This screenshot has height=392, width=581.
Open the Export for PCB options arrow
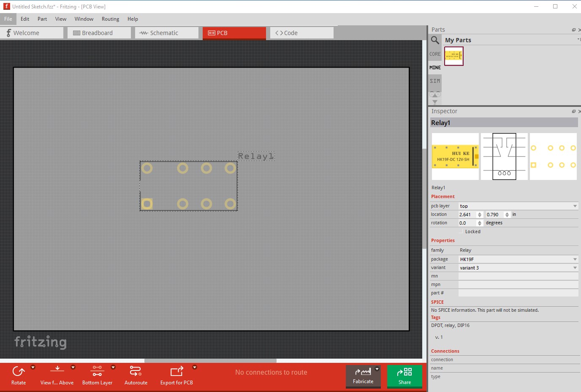tap(195, 367)
